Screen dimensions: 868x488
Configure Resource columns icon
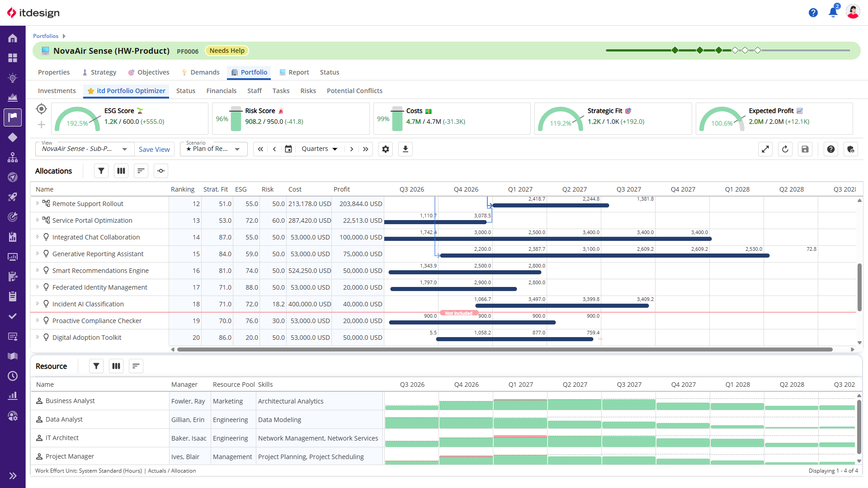[x=116, y=366]
